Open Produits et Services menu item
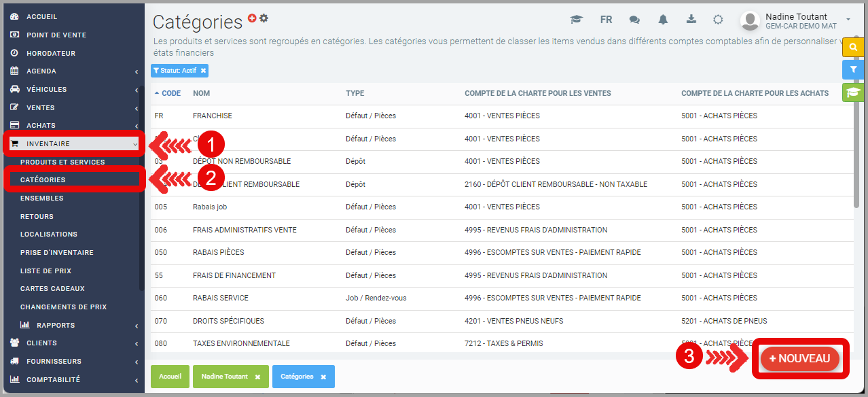Viewport: 868px width, 397px height. (x=62, y=162)
